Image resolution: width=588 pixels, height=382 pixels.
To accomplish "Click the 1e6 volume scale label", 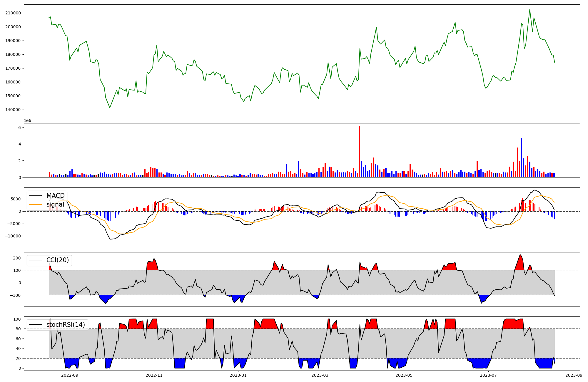I will click(x=27, y=121).
